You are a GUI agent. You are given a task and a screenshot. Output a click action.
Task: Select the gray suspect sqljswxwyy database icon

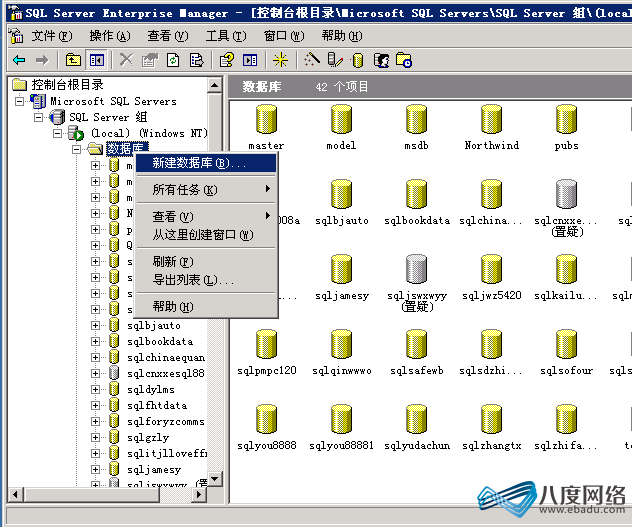click(416, 269)
